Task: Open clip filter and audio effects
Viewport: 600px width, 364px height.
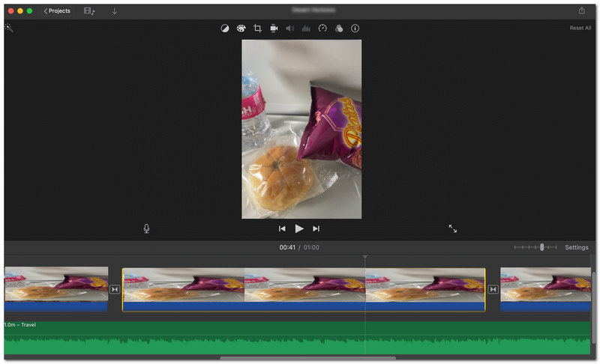Action: [x=339, y=28]
